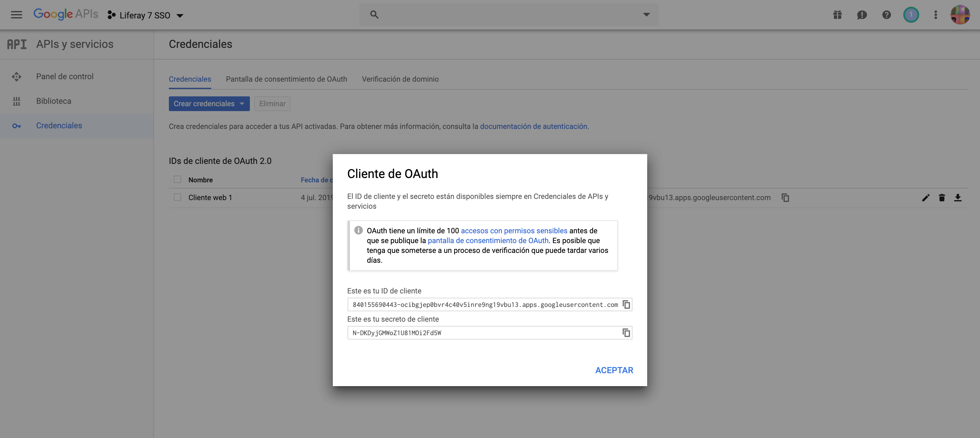
Task: Open the Cliente web 1 entry
Action: coord(210,197)
